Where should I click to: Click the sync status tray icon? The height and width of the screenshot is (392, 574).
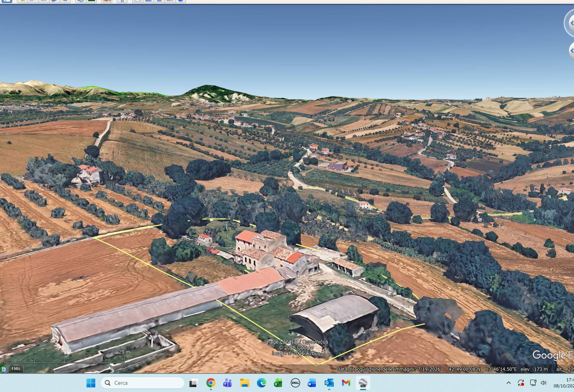coord(521,383)
